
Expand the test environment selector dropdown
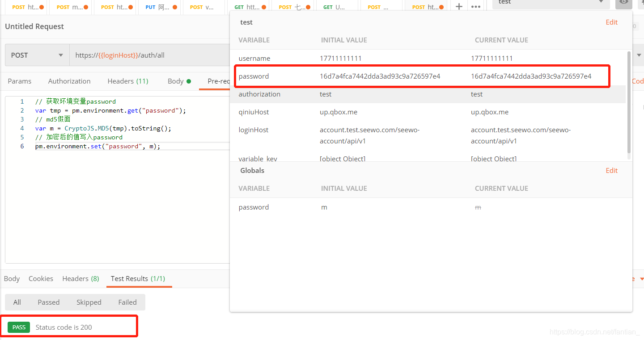pos(551,3)
